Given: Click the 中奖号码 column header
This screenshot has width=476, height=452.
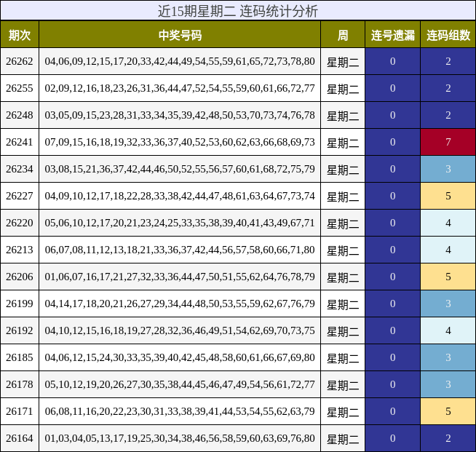Looking at the screenshot, I should click(180, 35).
